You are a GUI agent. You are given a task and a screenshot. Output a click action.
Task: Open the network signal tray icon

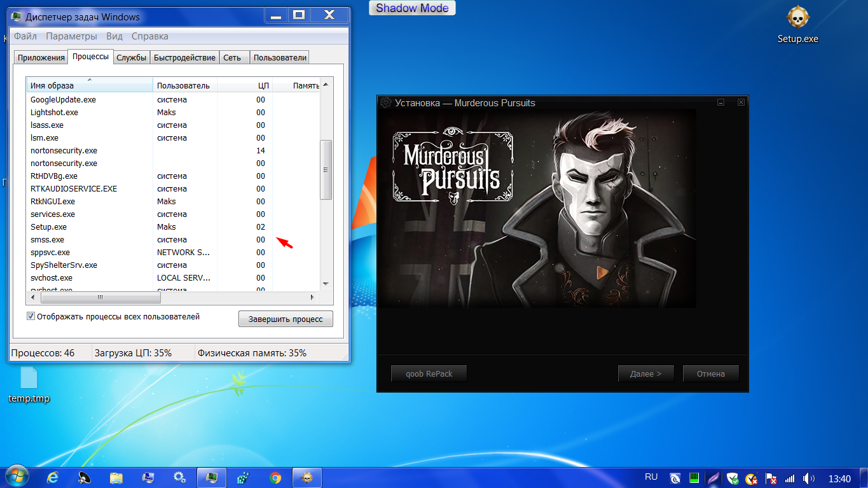(x=790, y=478)
